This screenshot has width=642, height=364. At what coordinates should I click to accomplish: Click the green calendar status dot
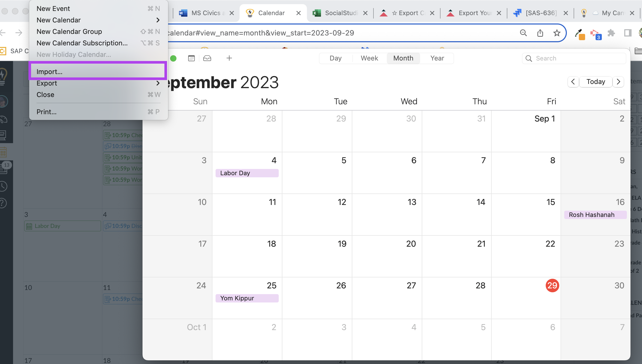[x=173, y=58]
